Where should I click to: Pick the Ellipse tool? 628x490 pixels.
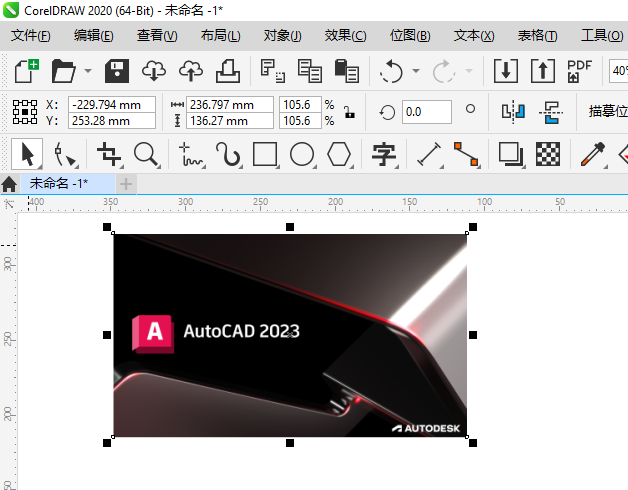tap(302, 154)
